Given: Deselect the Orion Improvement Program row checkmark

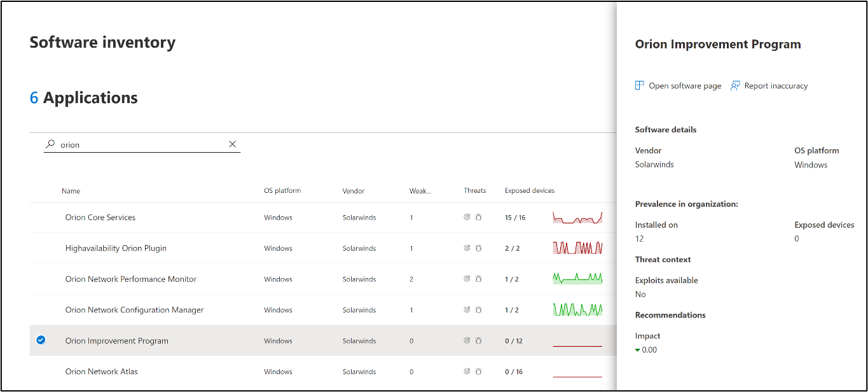Looking at the screenshot, I should pyautogui.click(x=41, y=340).
